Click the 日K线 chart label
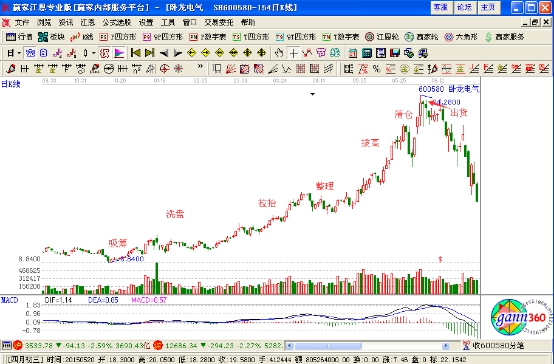 click(x=11, y=84)
